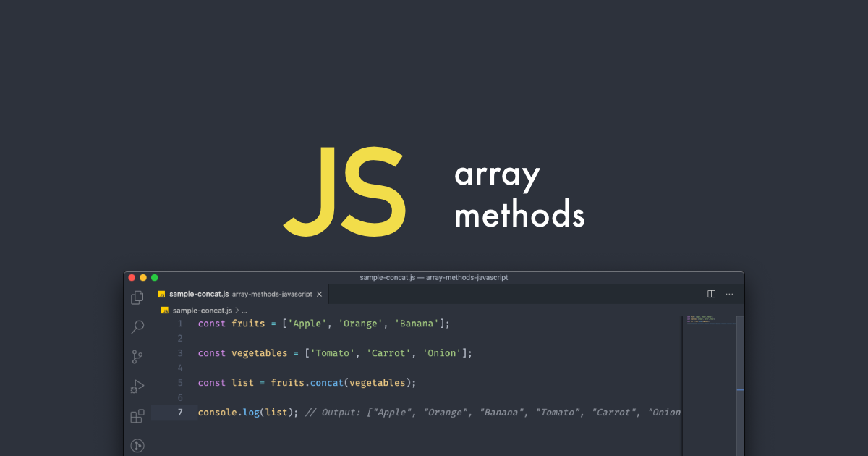Click the breadcrumb chevron after sample-concat.js

point(236,310)
